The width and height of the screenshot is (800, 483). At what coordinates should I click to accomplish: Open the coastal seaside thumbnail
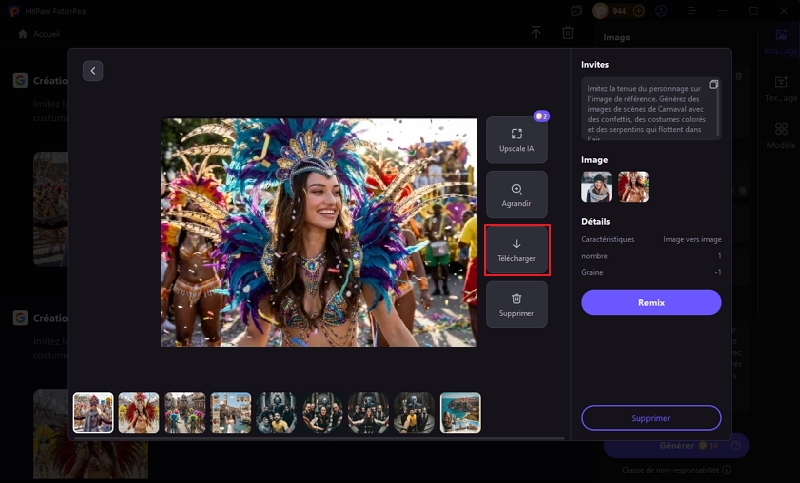[460, 413]
